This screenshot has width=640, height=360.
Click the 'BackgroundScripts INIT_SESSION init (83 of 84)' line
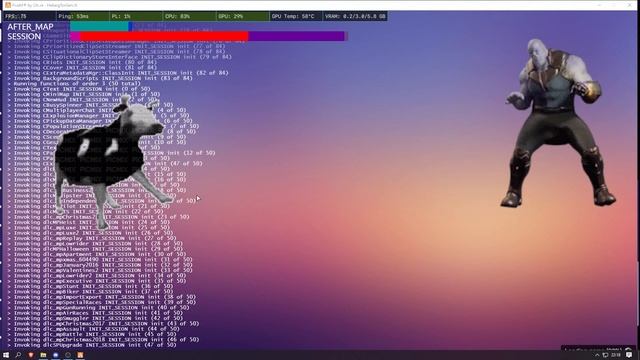coord(100,78)
